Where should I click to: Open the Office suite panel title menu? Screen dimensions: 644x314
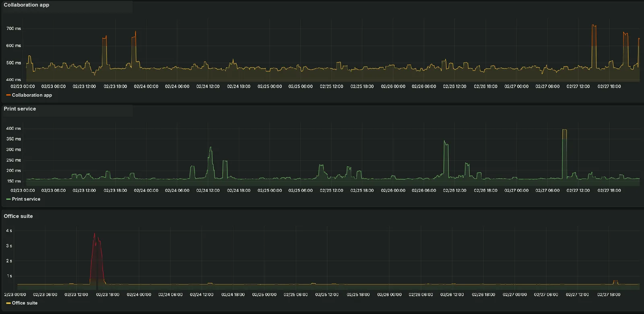tap(18, 216)
